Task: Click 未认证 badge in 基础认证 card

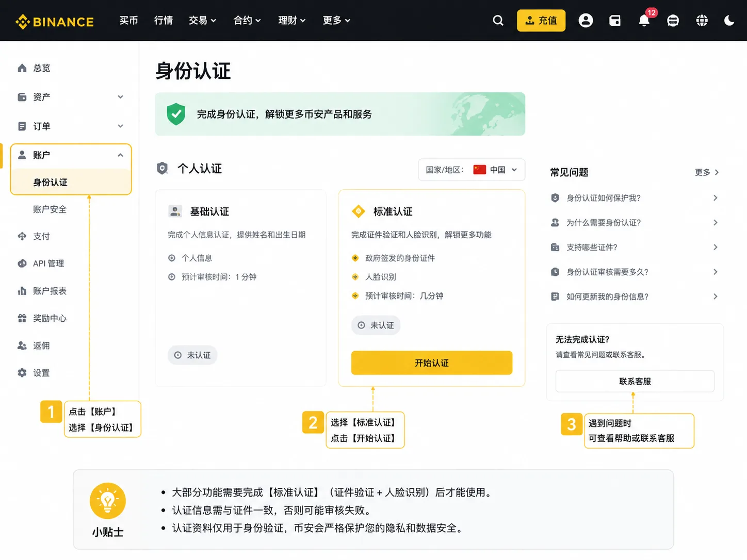Action: (x=192, y=355)
